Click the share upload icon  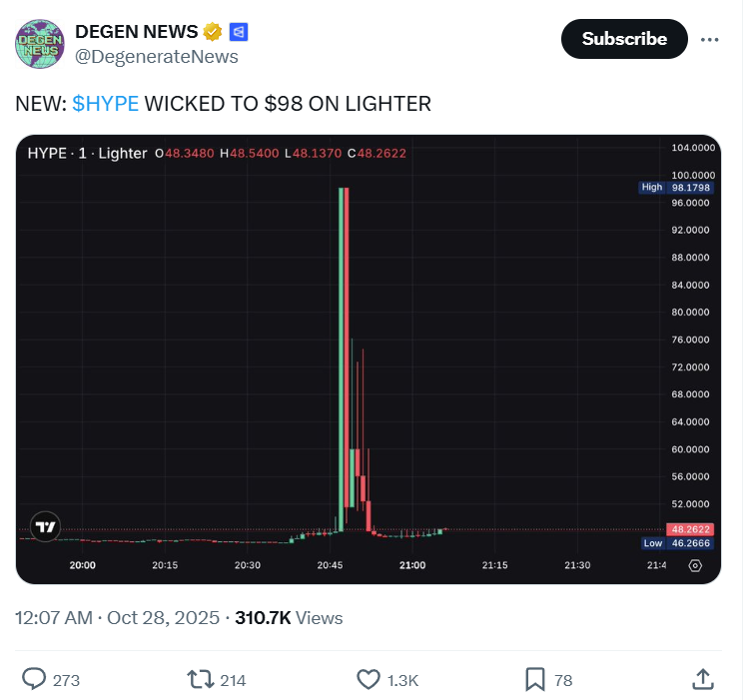point(703,680)
